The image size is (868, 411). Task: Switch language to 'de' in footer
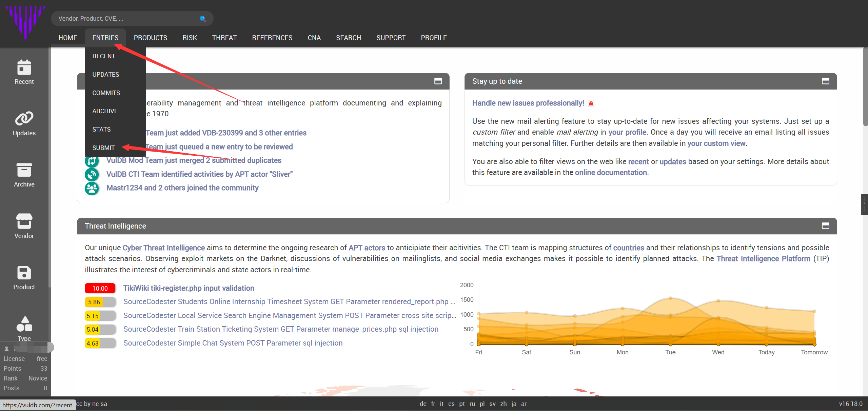(423, 404)
